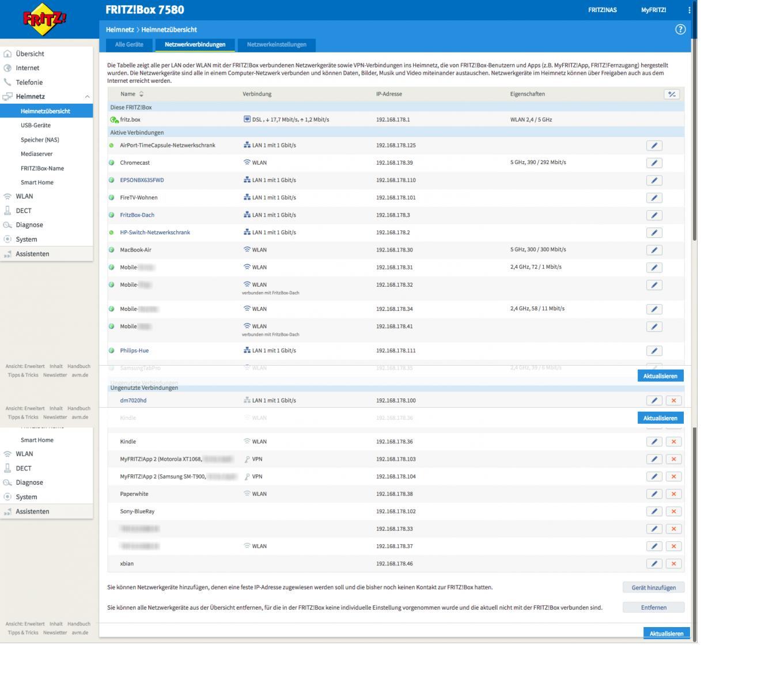Open the Philips-Hue device link

tap(134, 351)
